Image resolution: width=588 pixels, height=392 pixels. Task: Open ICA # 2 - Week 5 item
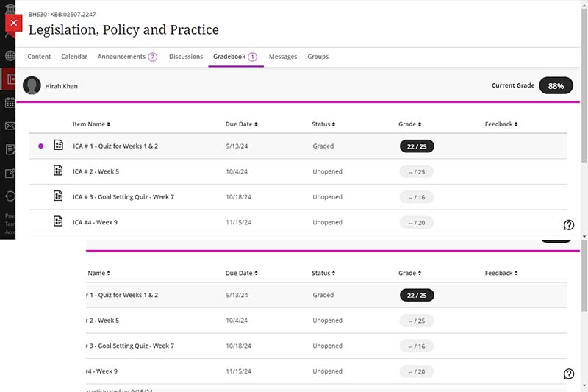tap(96, 171)
